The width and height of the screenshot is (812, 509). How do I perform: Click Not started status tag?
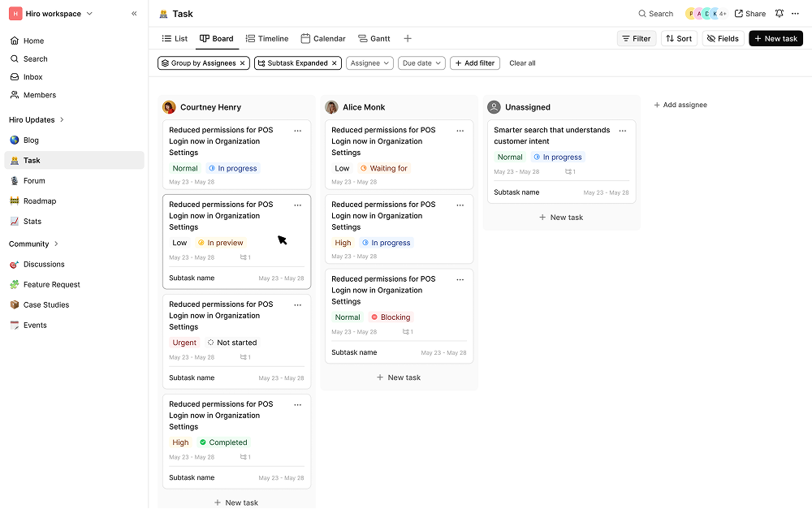click(232, 343)
